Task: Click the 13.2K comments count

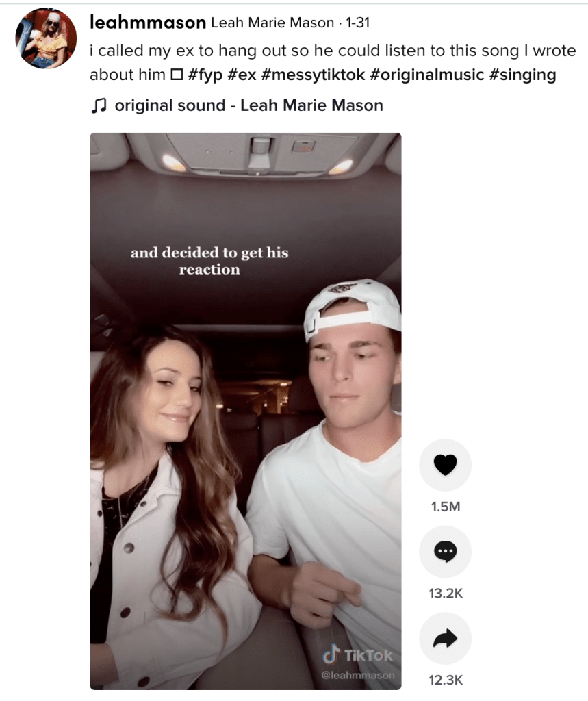Action: 446,594
